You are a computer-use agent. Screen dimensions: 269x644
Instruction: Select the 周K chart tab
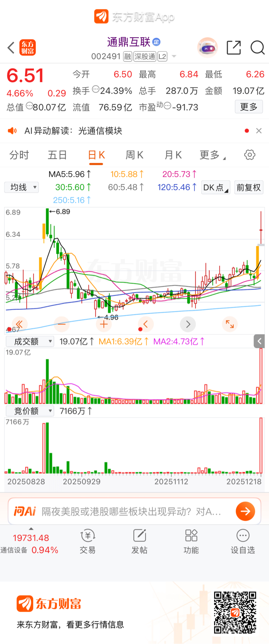134,155
